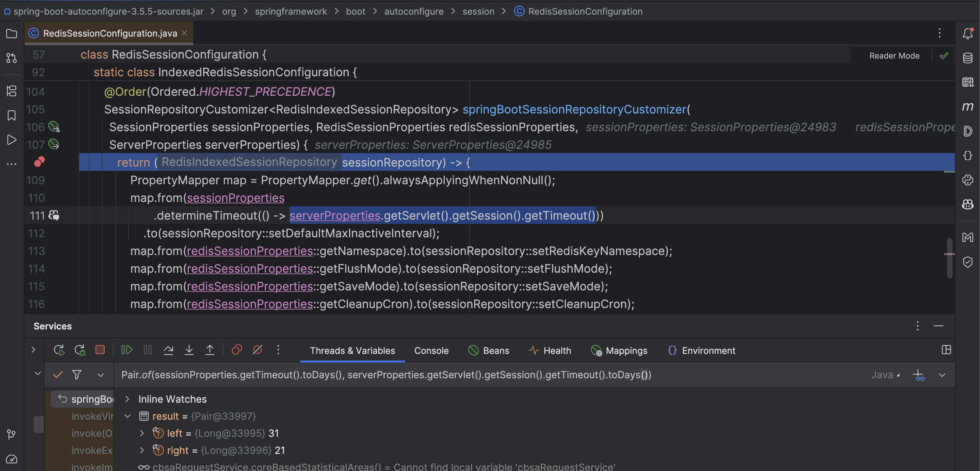The width and height of the screenshot is (980, 471).
Task: Switch to the Health tab
Action: [x=550, y=351]
